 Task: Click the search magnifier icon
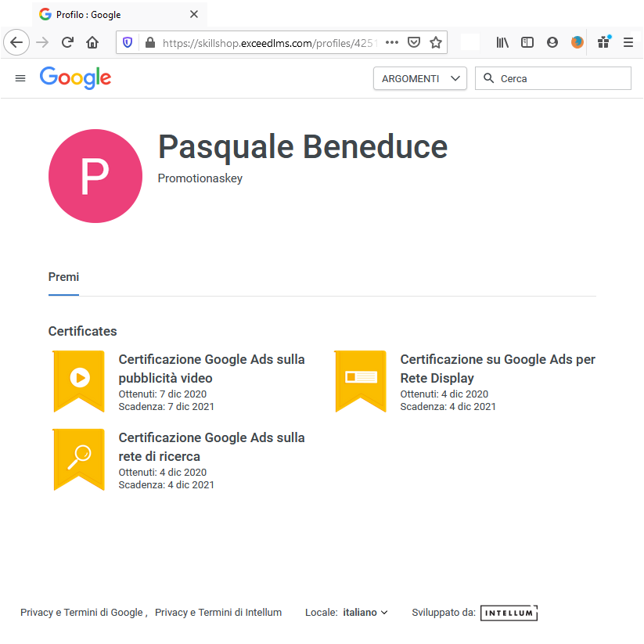pos(488,78)
